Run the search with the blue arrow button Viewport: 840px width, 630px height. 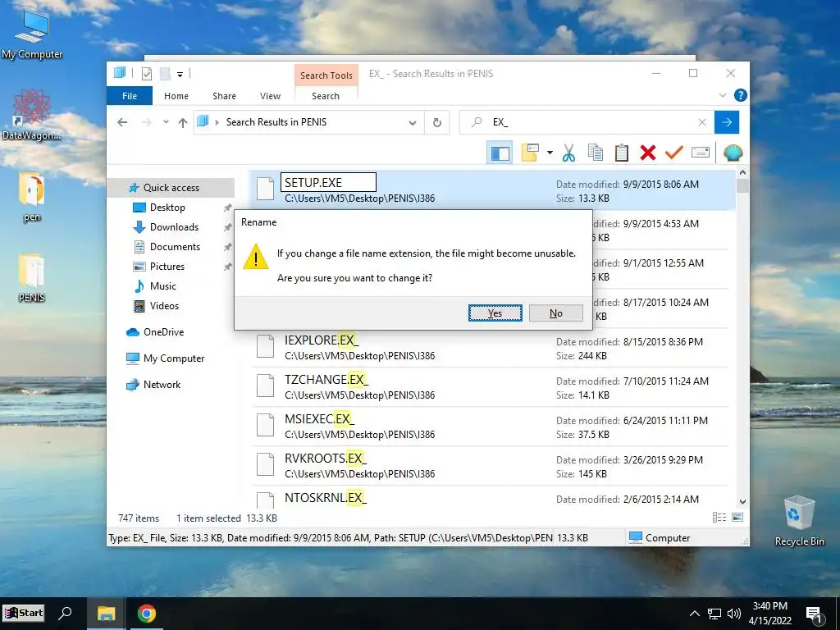pos(727,122)
